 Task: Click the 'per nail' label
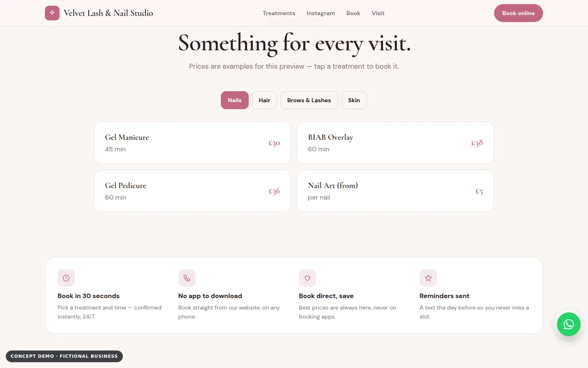coord(319,197)
